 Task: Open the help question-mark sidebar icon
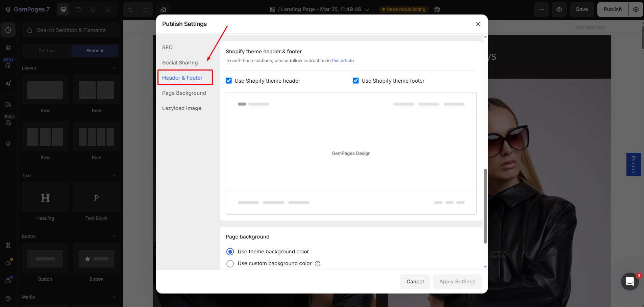pos(8,299)
